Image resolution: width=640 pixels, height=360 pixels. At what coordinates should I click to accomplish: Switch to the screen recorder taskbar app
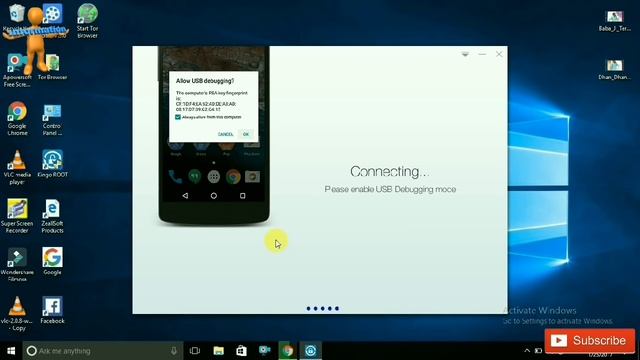pos(264,351)
